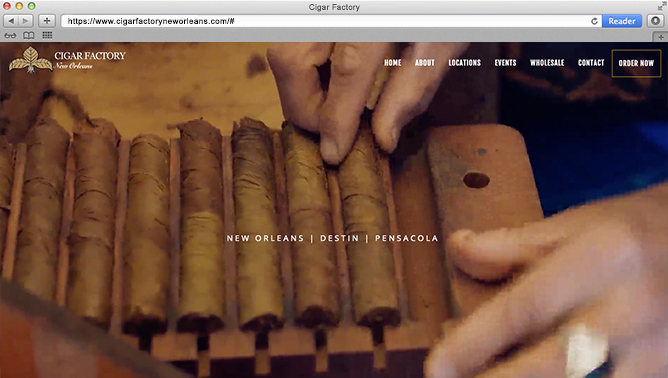
Task: Add page with the plus toolbar button
Action: click(x=47, y=21)
